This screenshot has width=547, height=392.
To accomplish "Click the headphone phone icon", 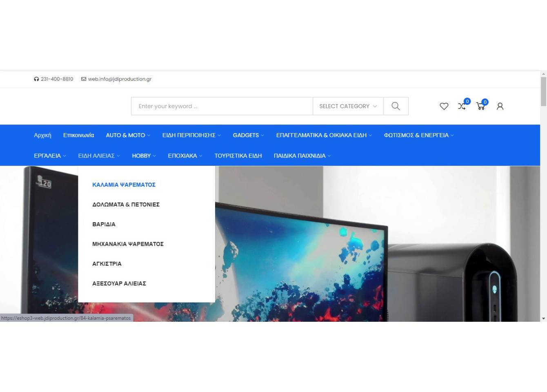I will pos(36,79).
